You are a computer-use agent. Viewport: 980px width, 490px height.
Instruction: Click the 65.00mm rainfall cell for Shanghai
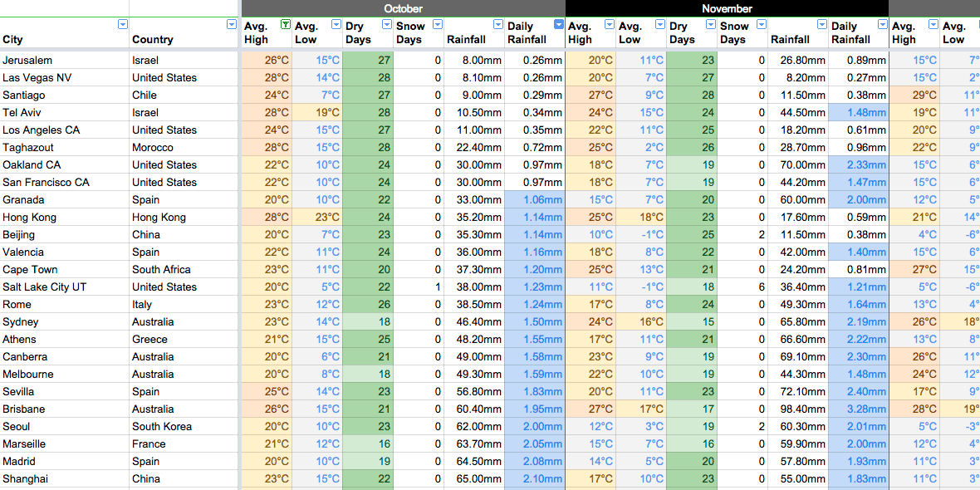[x=473, y=479]
